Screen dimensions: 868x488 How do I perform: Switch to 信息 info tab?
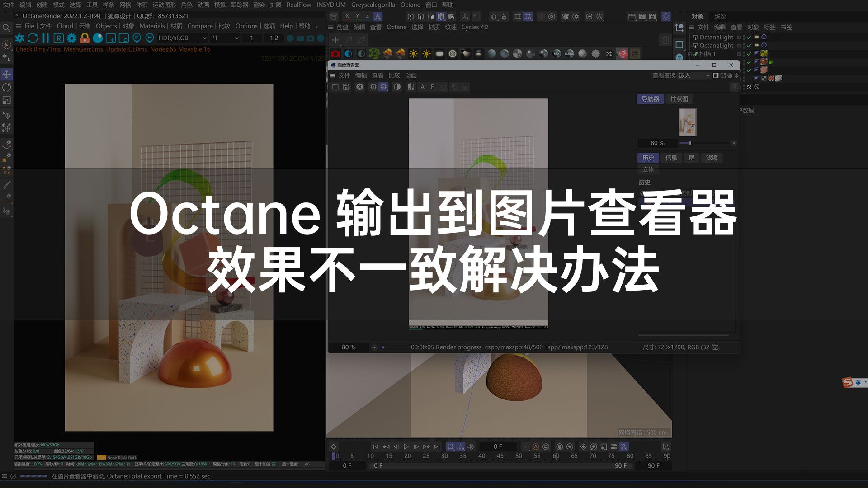pyautogui.click(x=671, y=158)
